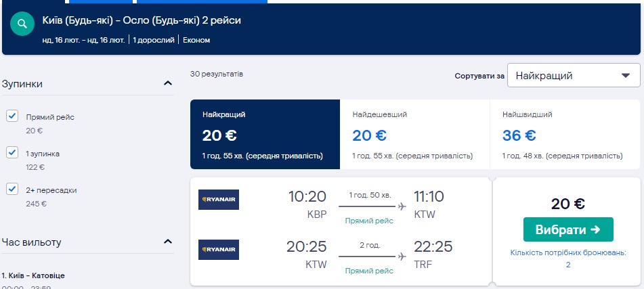The image size is (644, 289).
Task: Click the teal search magnifier icon
Action: tap(22, 24)
